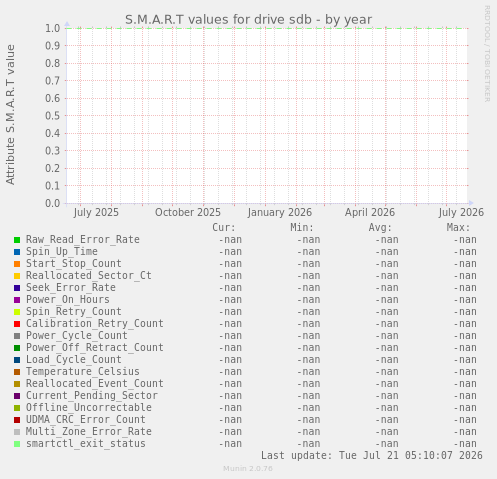This screenshot has width=497, height=479.
Task: Click the Max value for smartctl_exit_status
Action: coord(465,444)
